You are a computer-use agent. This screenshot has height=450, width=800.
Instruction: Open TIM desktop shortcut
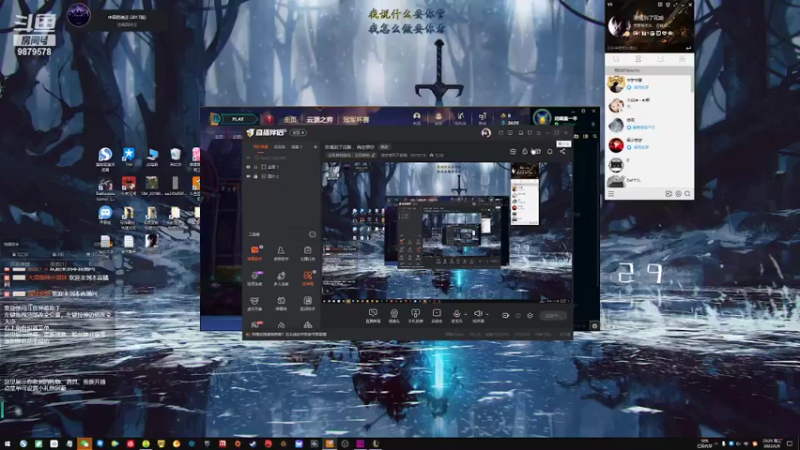point(129,157)
